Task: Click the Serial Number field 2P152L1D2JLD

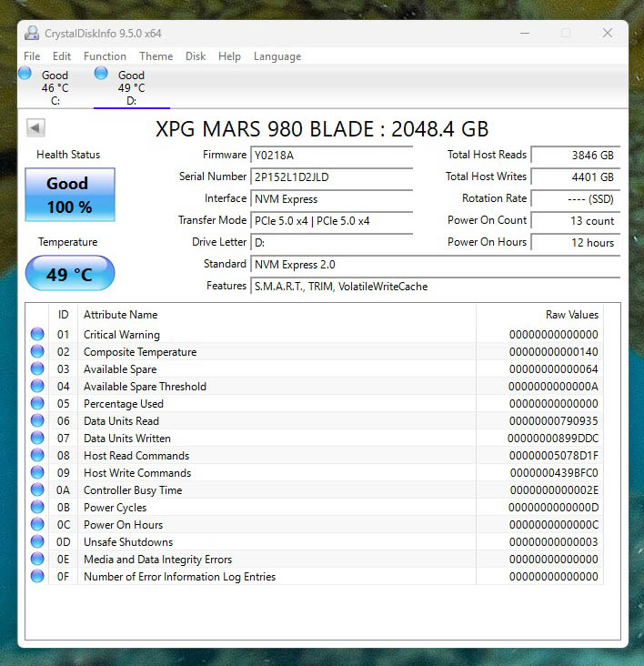Action: [x=332, y=177]
